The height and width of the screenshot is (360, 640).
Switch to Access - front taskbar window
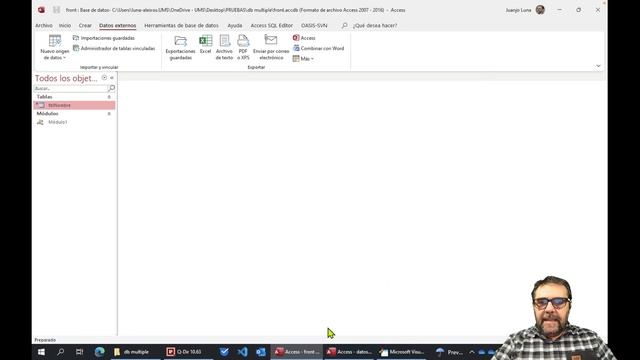[x=296, y=351]
